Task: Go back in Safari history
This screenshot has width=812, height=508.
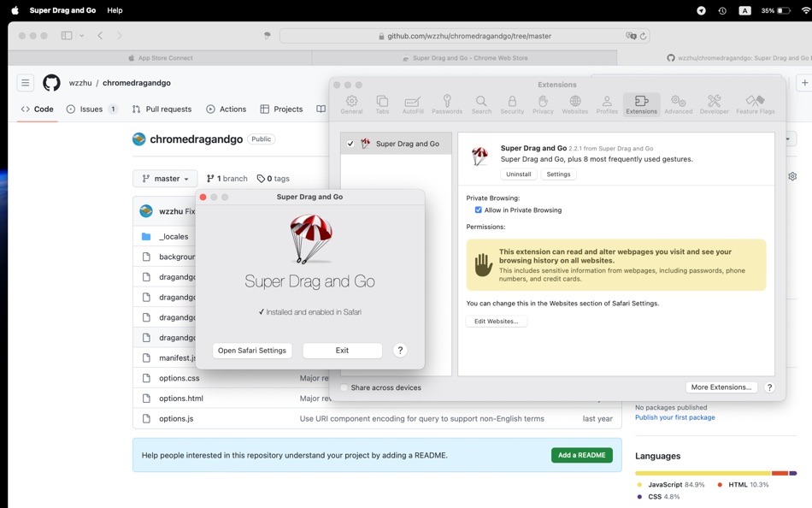Action: (x=101, y=36)
